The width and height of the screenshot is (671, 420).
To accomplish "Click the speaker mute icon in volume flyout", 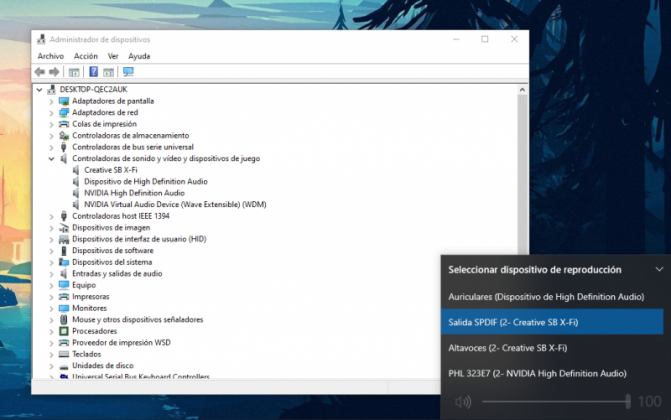I will (462, 402).
